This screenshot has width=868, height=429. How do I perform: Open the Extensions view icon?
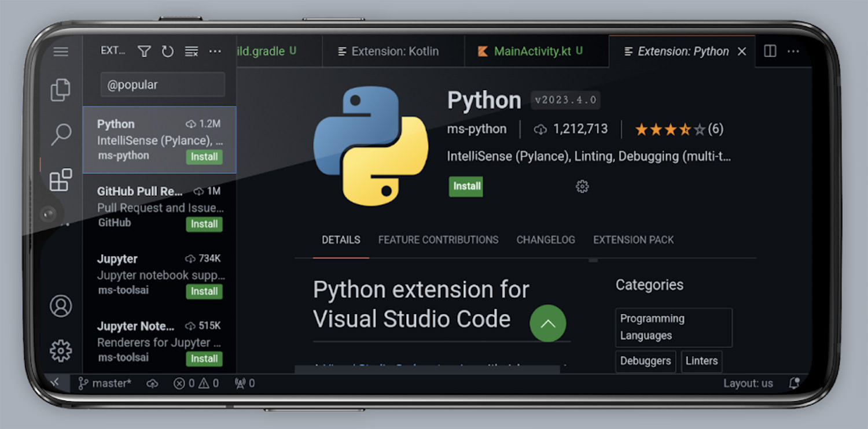click(61, 180)
